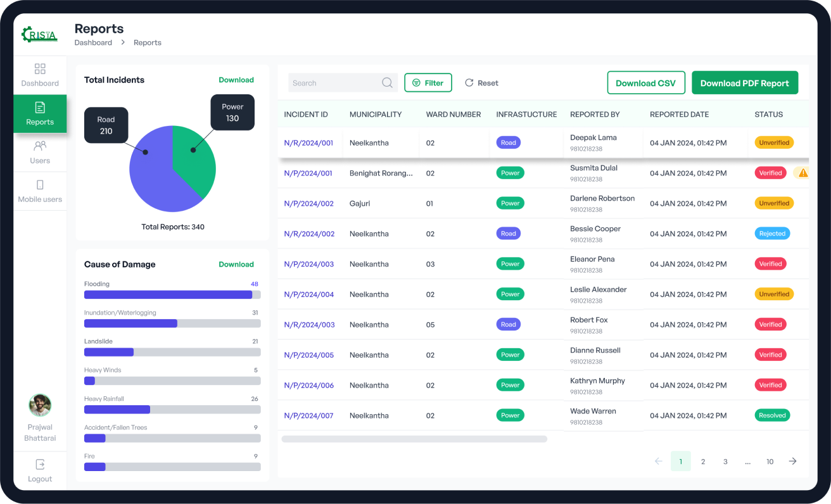Open the Reports document icon in sidebar
Viewport: 831px width, 504px height.
40,108
